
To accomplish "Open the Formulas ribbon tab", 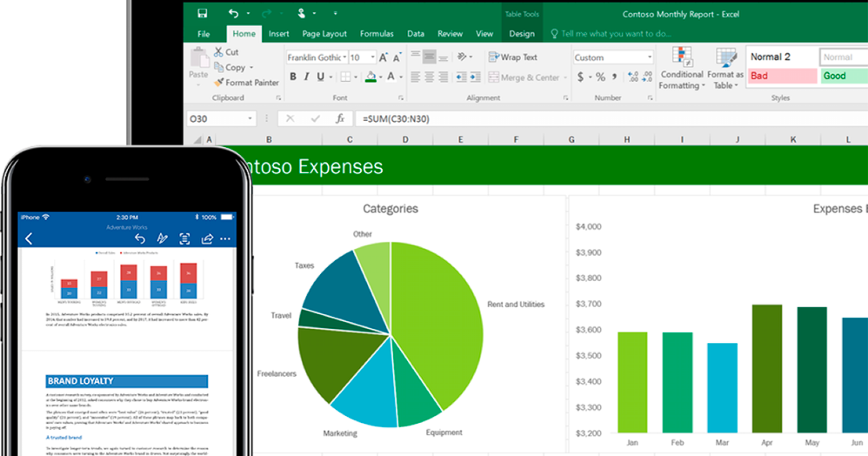I will [376, 34].
